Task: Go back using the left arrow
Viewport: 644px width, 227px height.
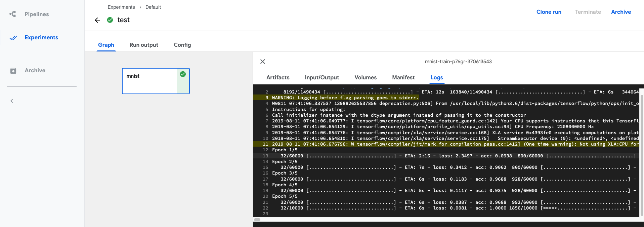Action: (97, 20)
